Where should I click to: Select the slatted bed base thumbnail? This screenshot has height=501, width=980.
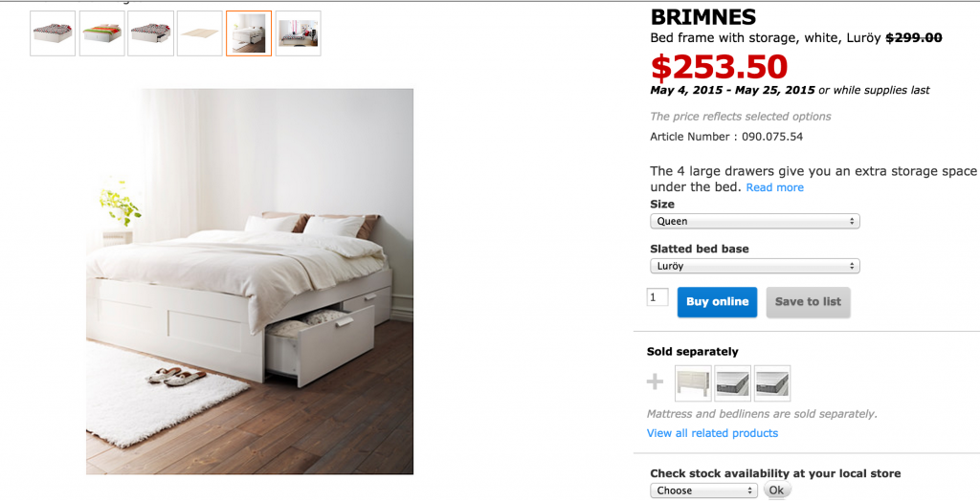(x=200, y=33)
